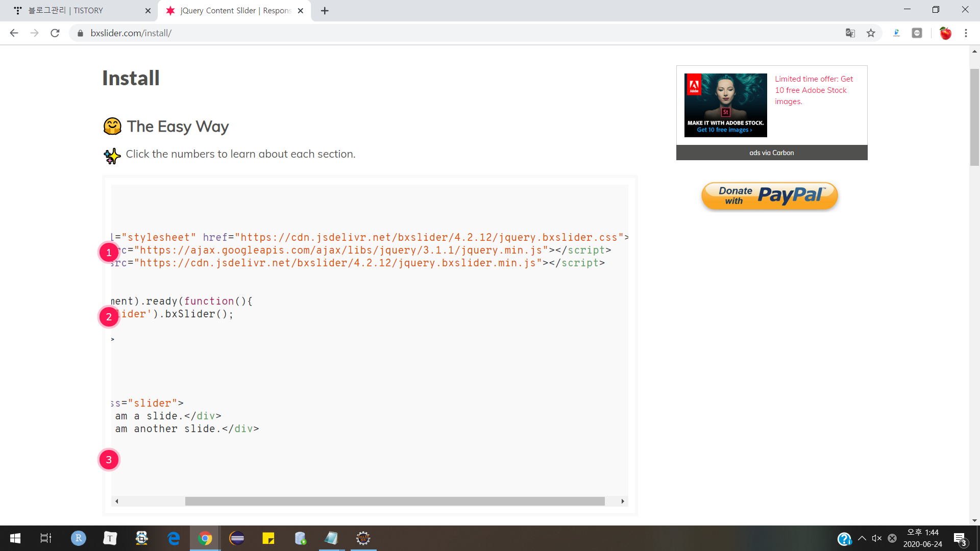Click the Google Translate icon in address bar

(x=850, y=33)
